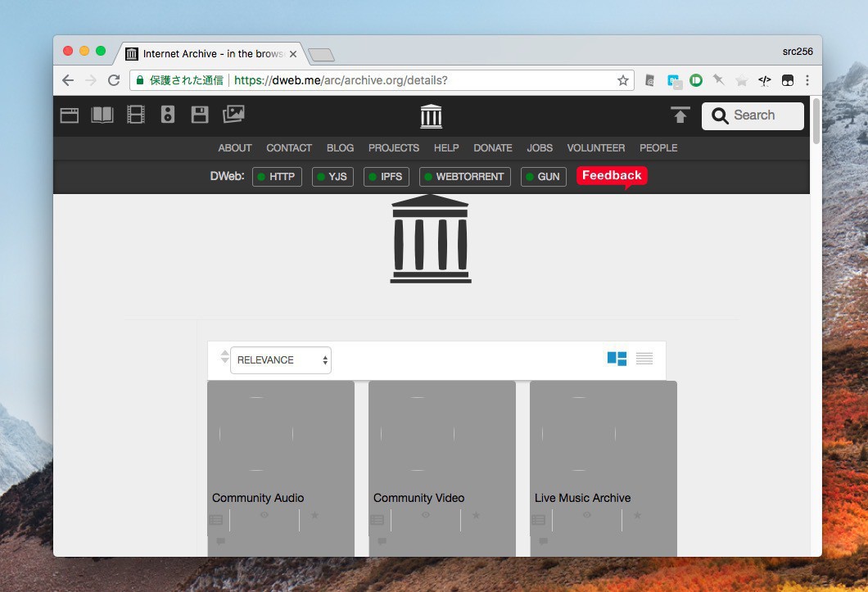868x592 pixels.
Task: Switch to list view layout
Action: coord(644,359)
